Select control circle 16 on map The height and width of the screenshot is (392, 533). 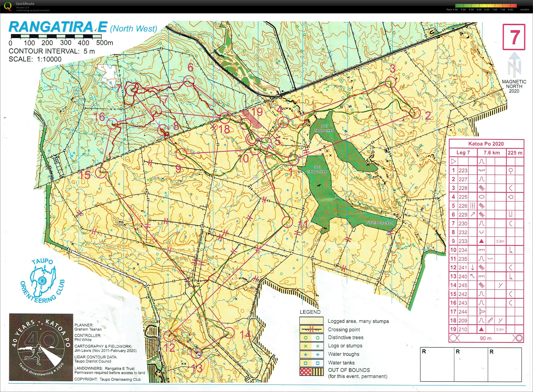[x=112, y=124]
